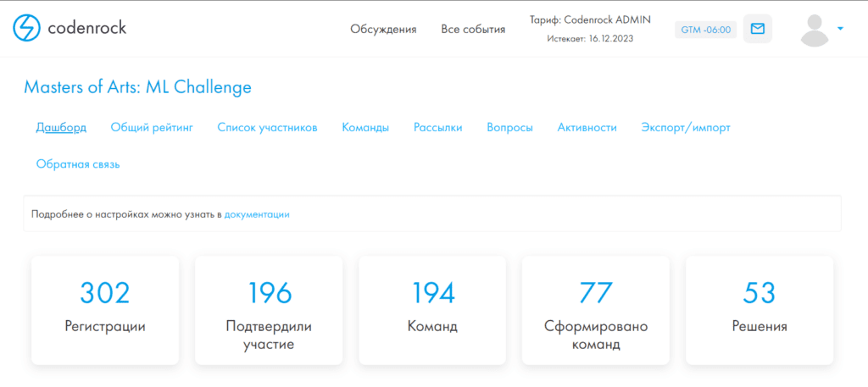The height and width of the screenshot is (387, 868).
Task: Expand the profile dropdown arrow
Action: (840, 28)
